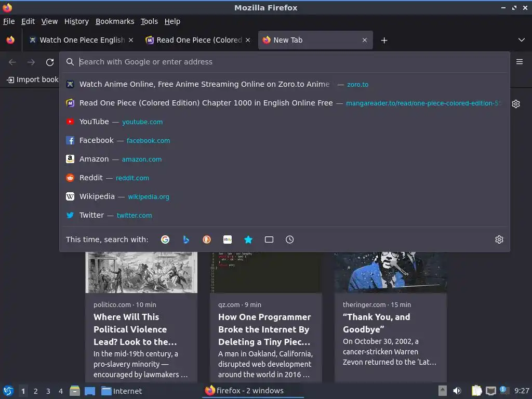The image size is (532, 399).
Task: Click show desktop icon in taskbar
Action: point(90,391)
